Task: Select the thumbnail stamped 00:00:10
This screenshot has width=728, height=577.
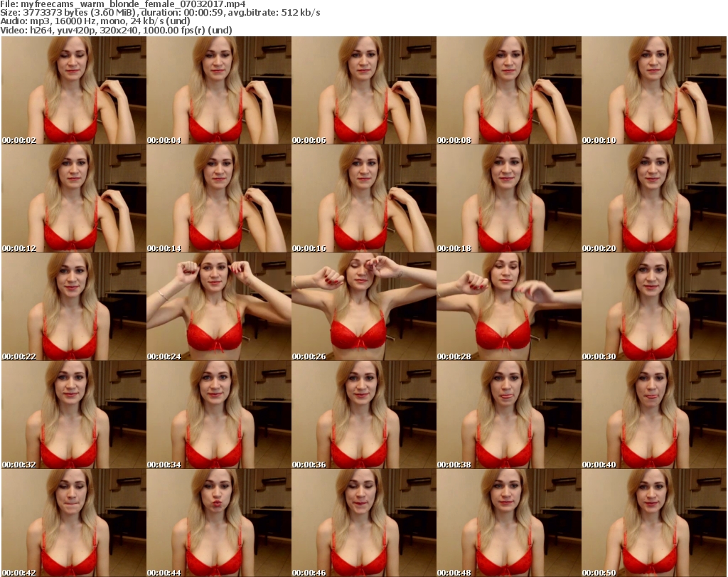Action: 654,90
